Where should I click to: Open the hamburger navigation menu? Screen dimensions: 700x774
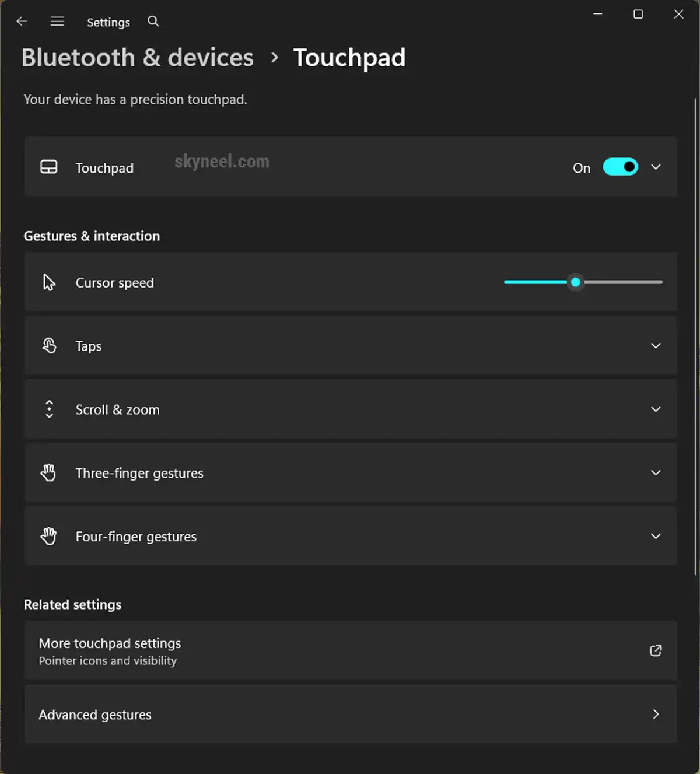pos(57,22)
